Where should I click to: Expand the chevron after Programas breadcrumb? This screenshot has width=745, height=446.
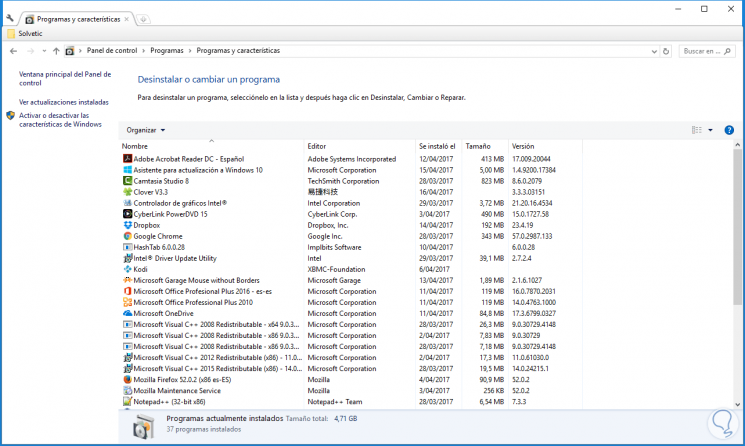[x=190, y=50]
